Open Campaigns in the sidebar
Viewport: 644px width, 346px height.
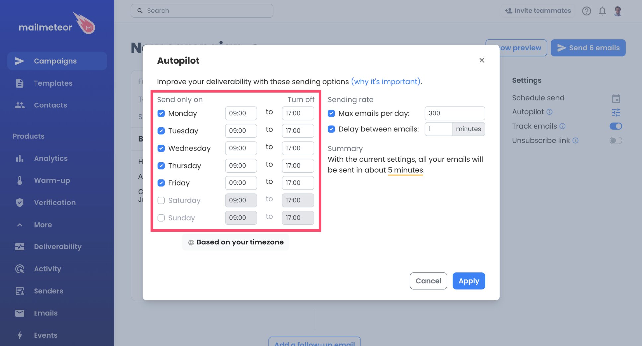click(x=57, y=61)
